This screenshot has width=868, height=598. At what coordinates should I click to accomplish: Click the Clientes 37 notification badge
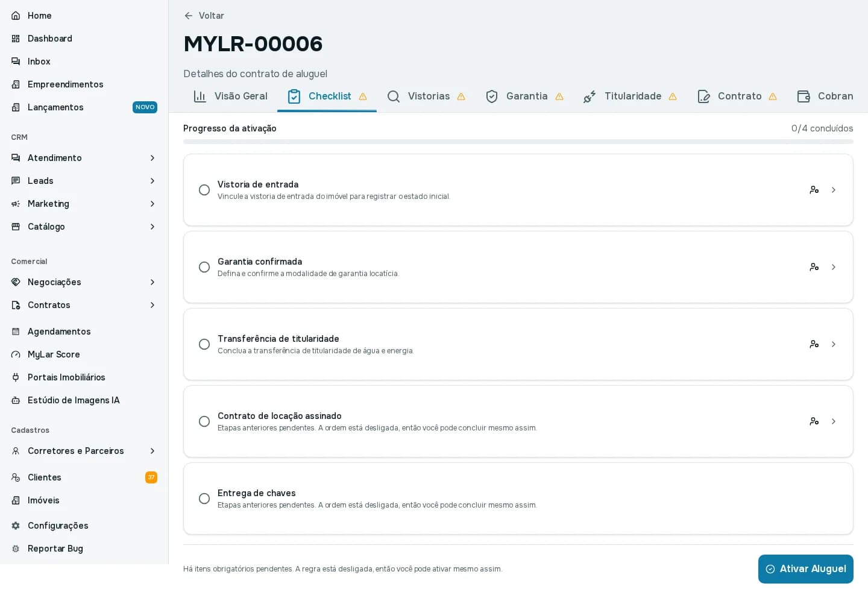point(151,477)
